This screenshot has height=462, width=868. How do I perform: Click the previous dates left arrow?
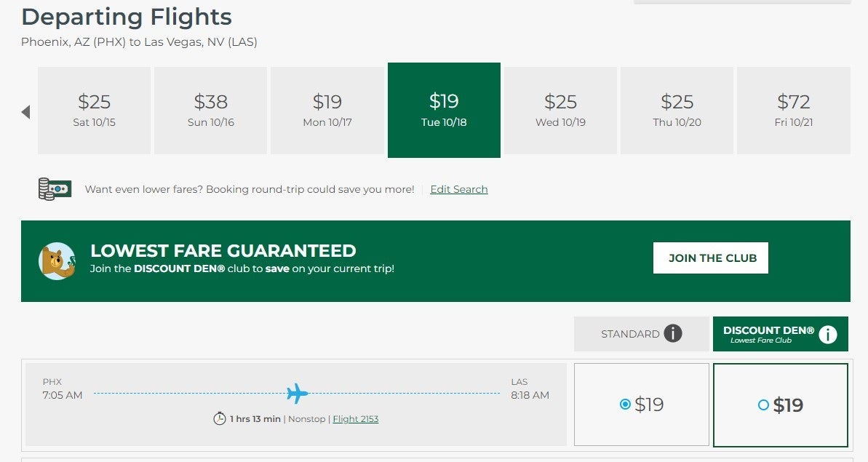pos(26,112)
